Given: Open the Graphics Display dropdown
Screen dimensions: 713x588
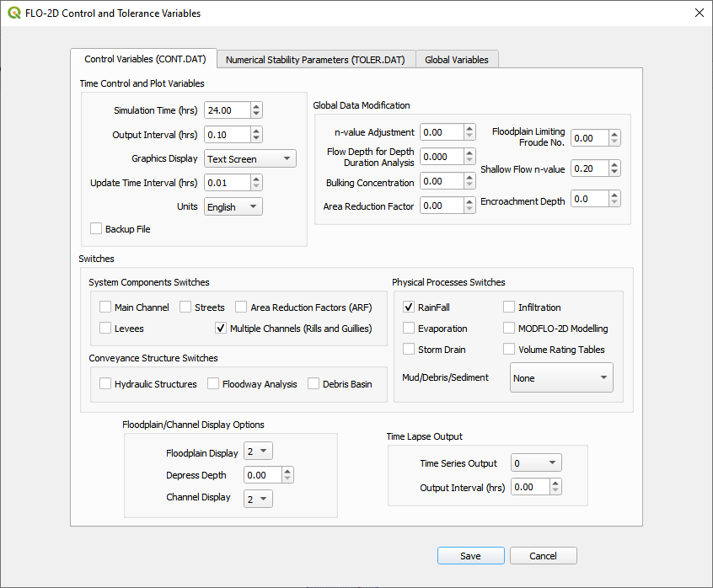Looking at the screenshot, I should click(x=249, y=158).
